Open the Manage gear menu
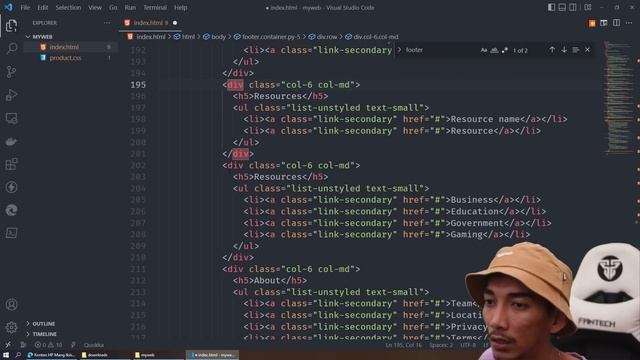 tap(11, 327)
